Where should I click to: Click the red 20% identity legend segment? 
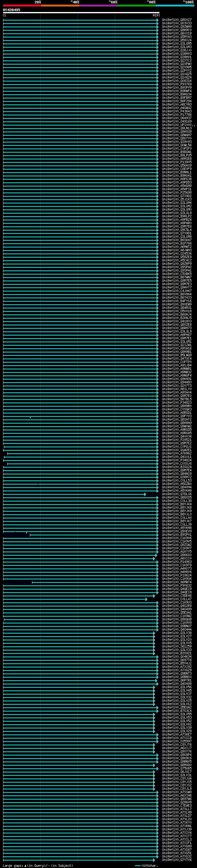click(x=22, y=6)
